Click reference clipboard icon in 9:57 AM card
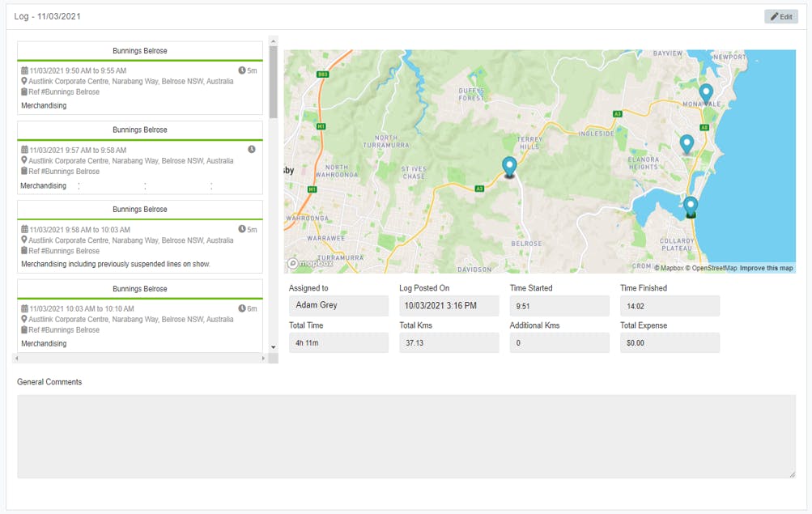Image resolution: width=812 pixels, height=514 pixels. pos(24,171)
